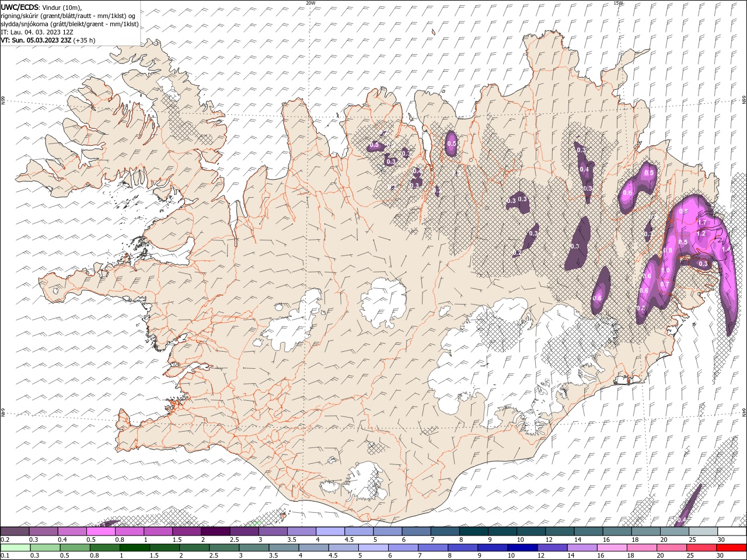Pick the lower-scale deep blue swatch at 10
The image size is (747, 560).
pyautogui.click(x=523, y=548)
